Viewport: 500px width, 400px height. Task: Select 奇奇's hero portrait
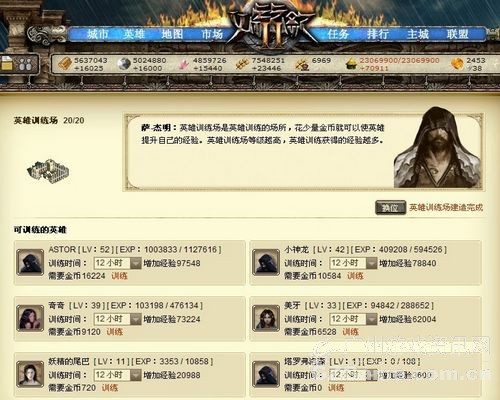[30, 318]
